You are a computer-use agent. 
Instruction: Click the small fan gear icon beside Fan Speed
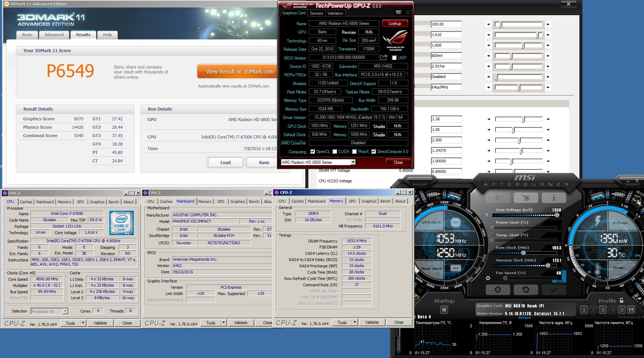click(488, 278)
